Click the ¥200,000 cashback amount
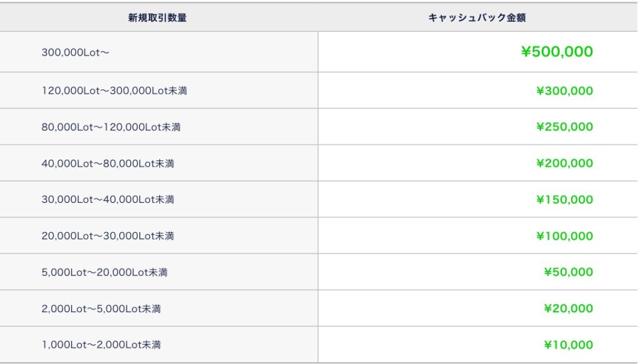This screenshot has width=640, height=364. click(564, 163)
